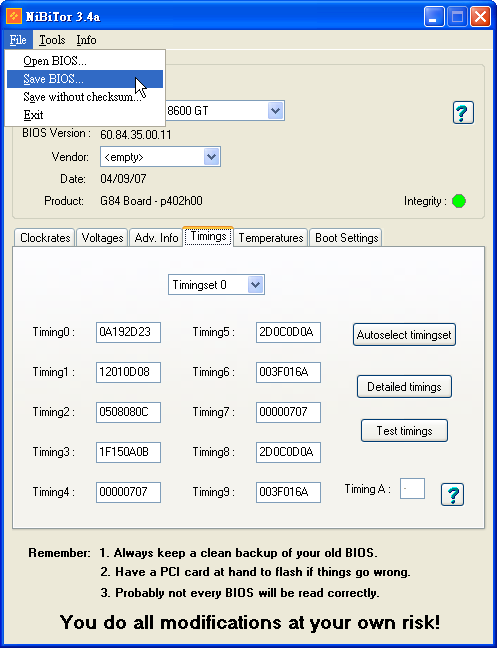Click the help icon beside Timing A
Viewport: 497px width, 648px height.
click(452, 495)
